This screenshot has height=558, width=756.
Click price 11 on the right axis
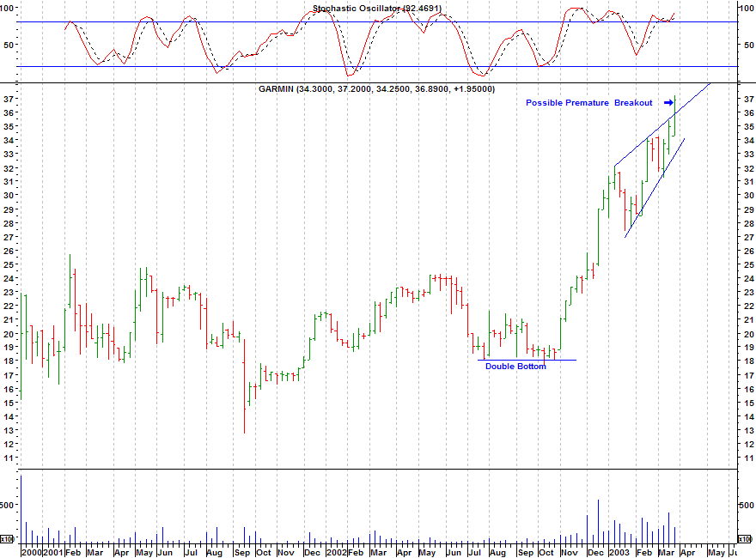click(749, 458)
